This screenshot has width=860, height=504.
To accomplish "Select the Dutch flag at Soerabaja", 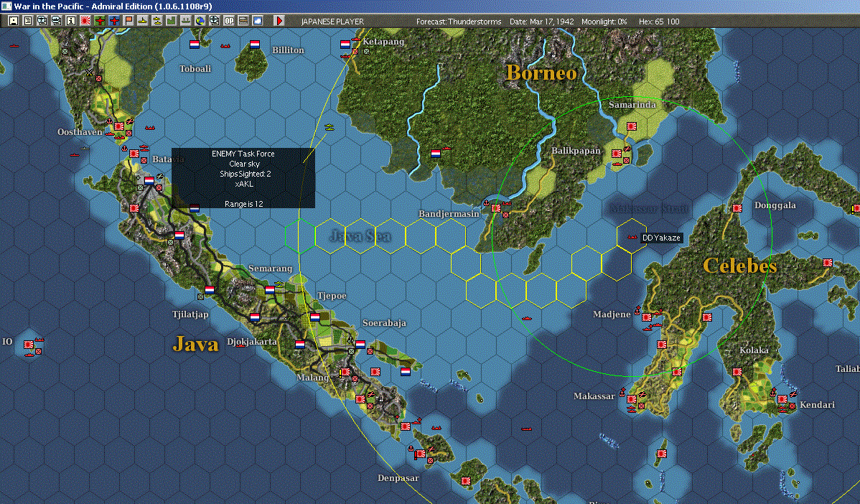I will (x=360, y=345).
